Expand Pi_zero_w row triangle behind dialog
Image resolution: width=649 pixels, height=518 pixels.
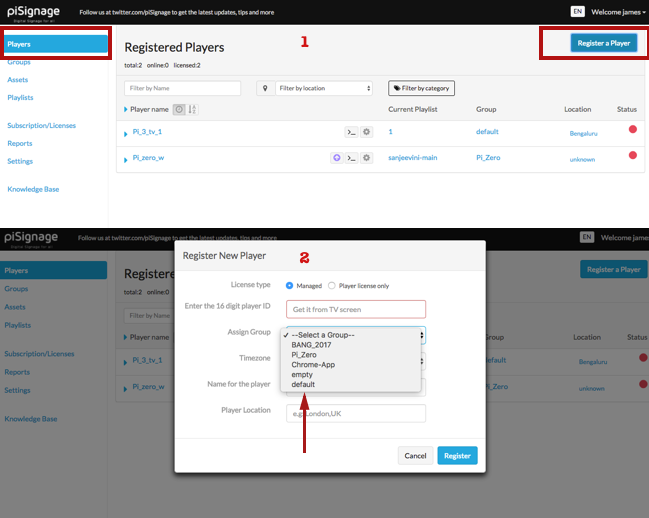tap(125, 389)
